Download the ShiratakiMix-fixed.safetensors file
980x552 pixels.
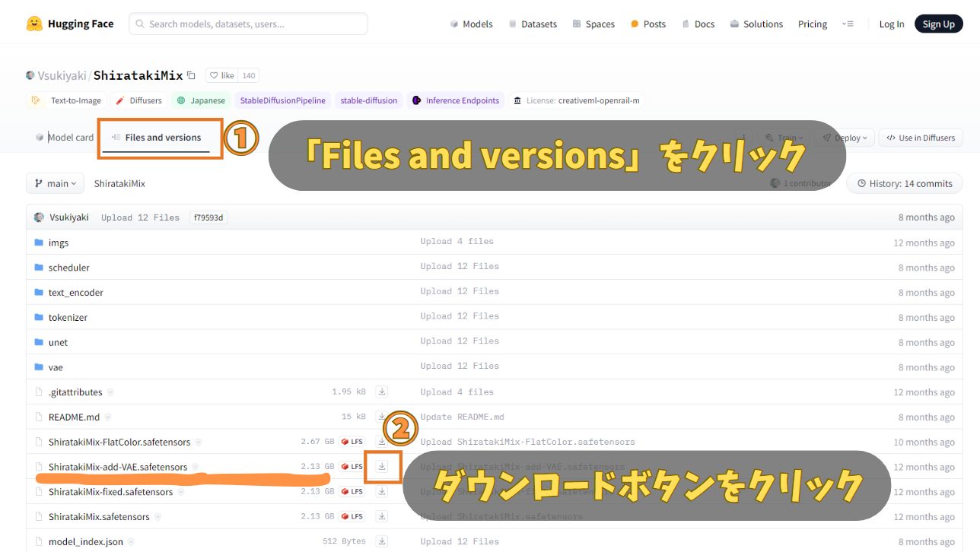click(x=382, y=491)
